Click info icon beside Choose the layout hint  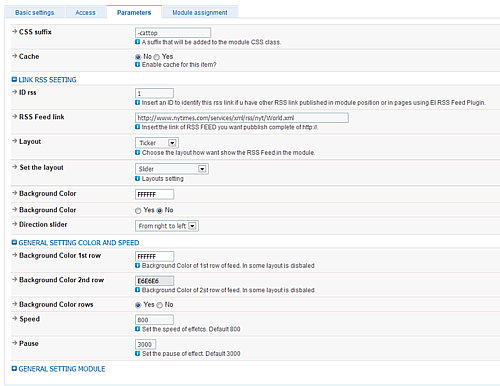tap(137, 152)
